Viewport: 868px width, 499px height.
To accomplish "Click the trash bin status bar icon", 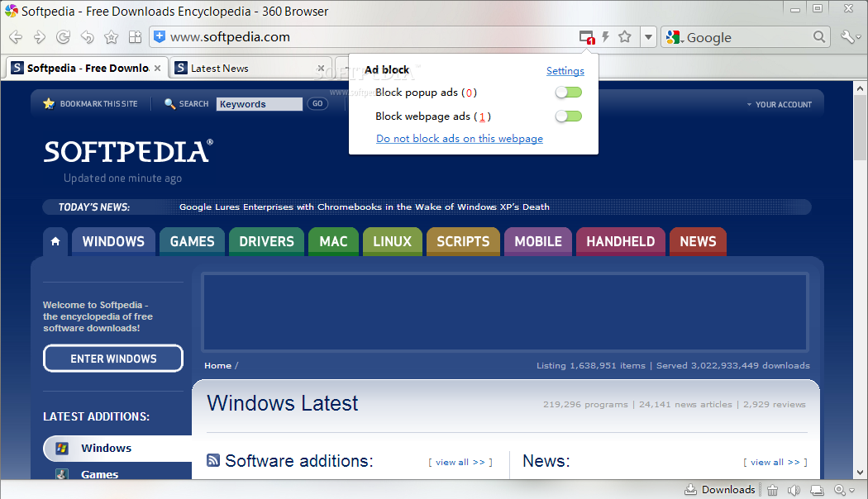I will point(772,490).
